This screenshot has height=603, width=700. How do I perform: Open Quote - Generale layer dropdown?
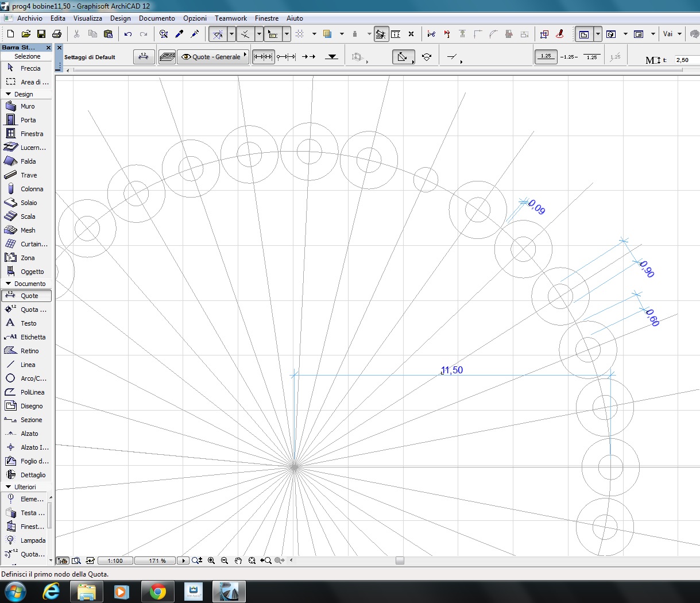click(x=213, y=57)
